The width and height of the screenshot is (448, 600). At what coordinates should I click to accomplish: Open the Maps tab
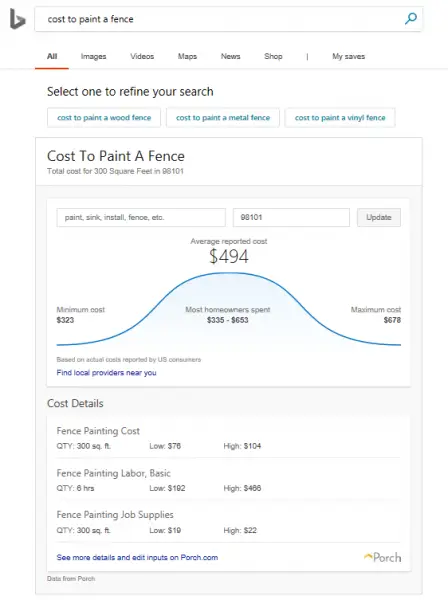tap(187, 56)
